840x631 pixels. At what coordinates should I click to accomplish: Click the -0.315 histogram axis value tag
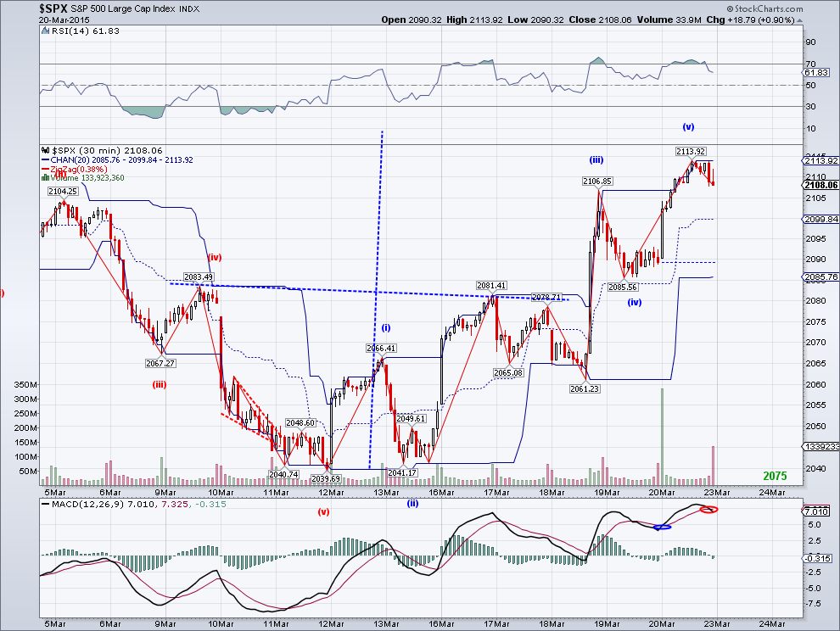[817, 558]
